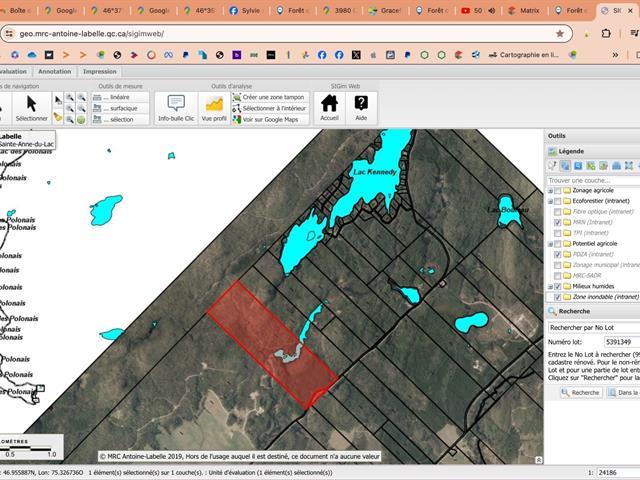The height and width of the screenshot is (480, 640).
Task: Uncheck the Milieux humides layer
Action: click(557, 286)
